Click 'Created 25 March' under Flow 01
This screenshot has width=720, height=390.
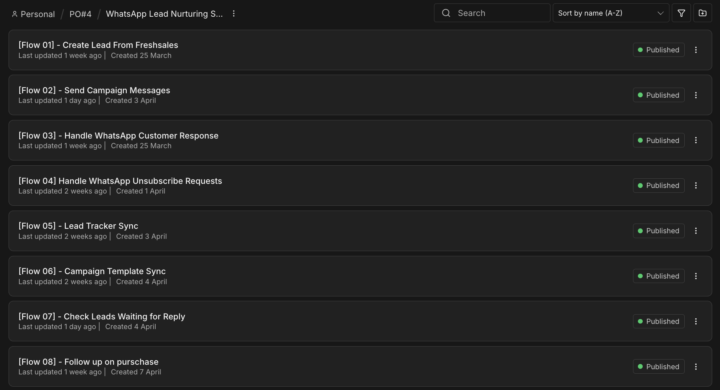coord(141,56)
